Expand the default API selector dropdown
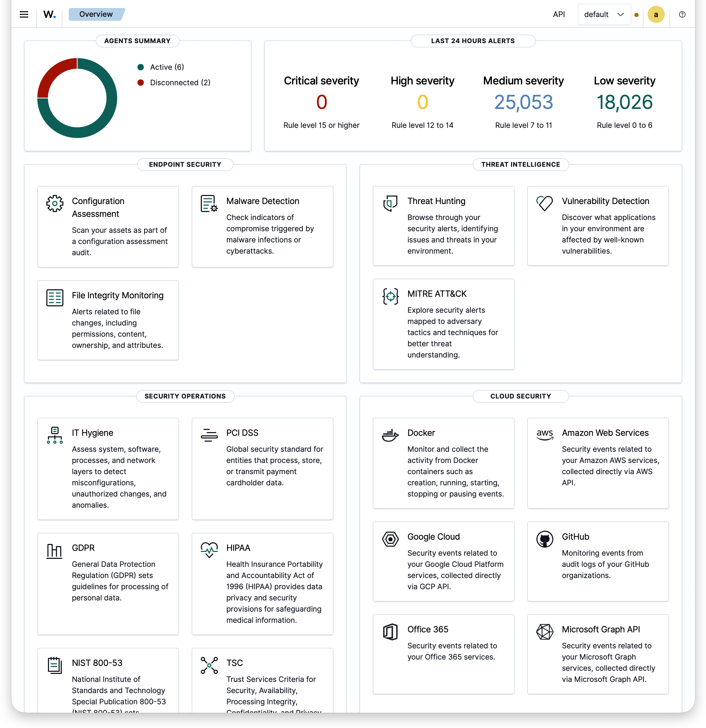706x728 pixels. coord(604,14)
